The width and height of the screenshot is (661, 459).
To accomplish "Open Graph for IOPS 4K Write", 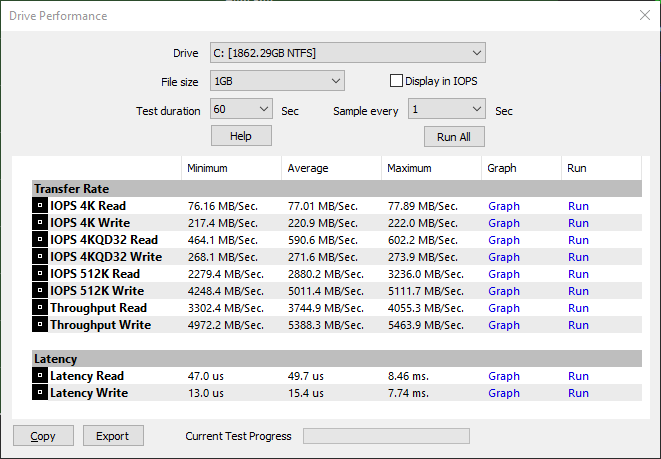I will tap(504, 223).
